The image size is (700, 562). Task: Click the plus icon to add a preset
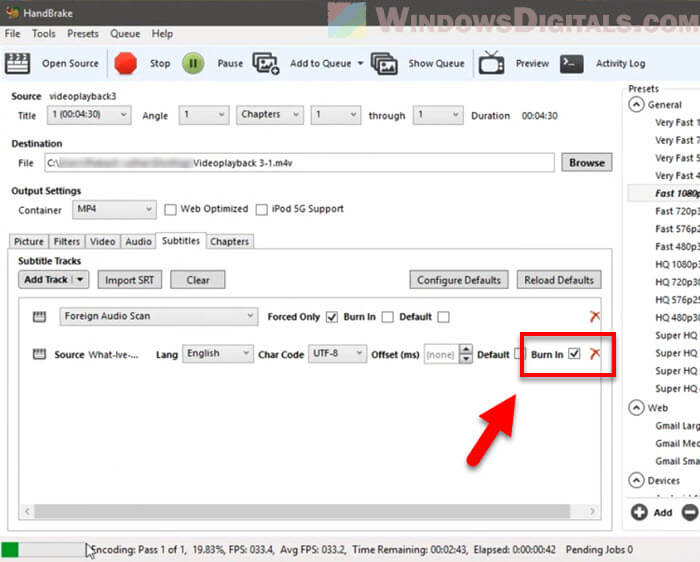pyautogui.click(x=639, y=512)
